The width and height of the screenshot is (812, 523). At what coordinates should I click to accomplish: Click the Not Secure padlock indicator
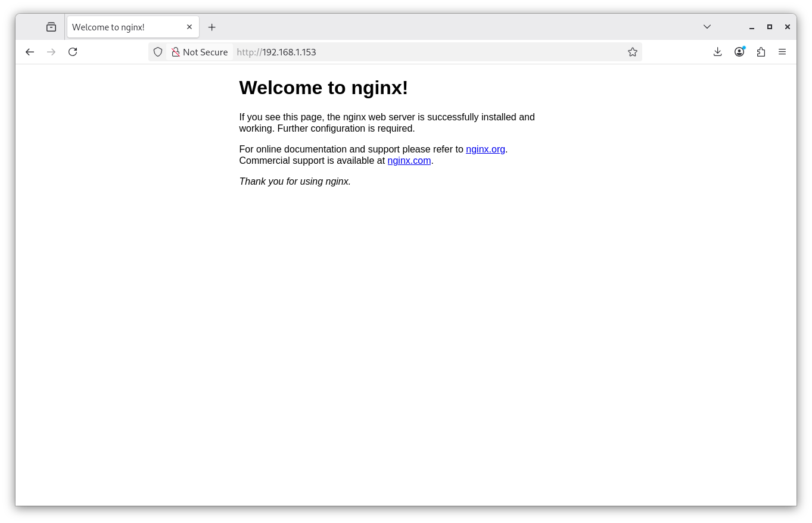pyautogui.click(x=200, y=52)
